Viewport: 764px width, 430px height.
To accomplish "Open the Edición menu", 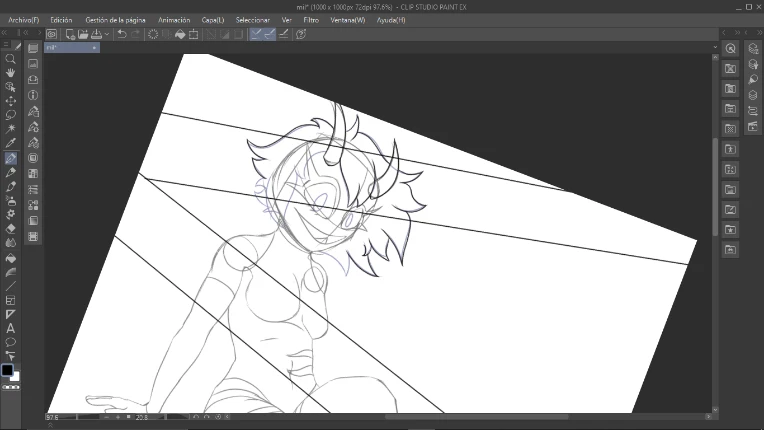I will [x=61, y=20].
